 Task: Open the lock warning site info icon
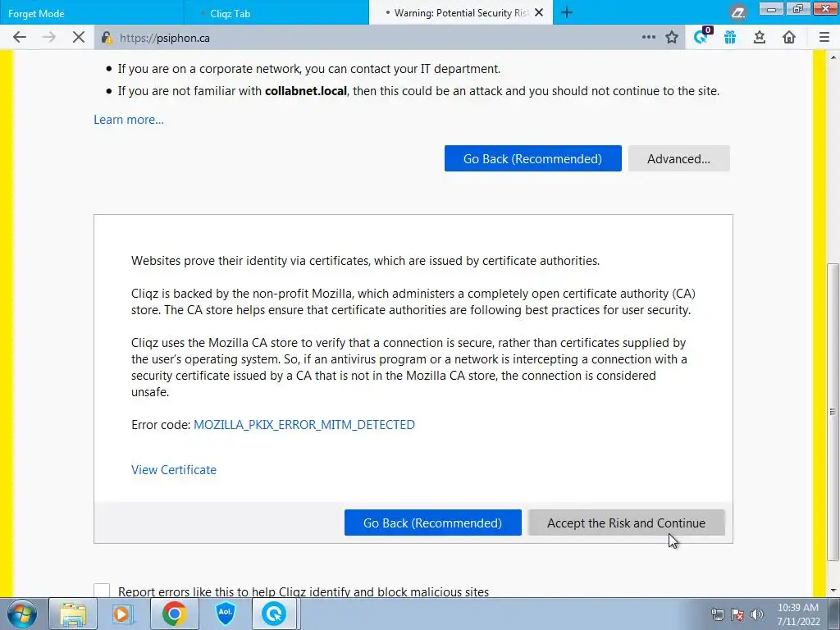tap(107, 38)
